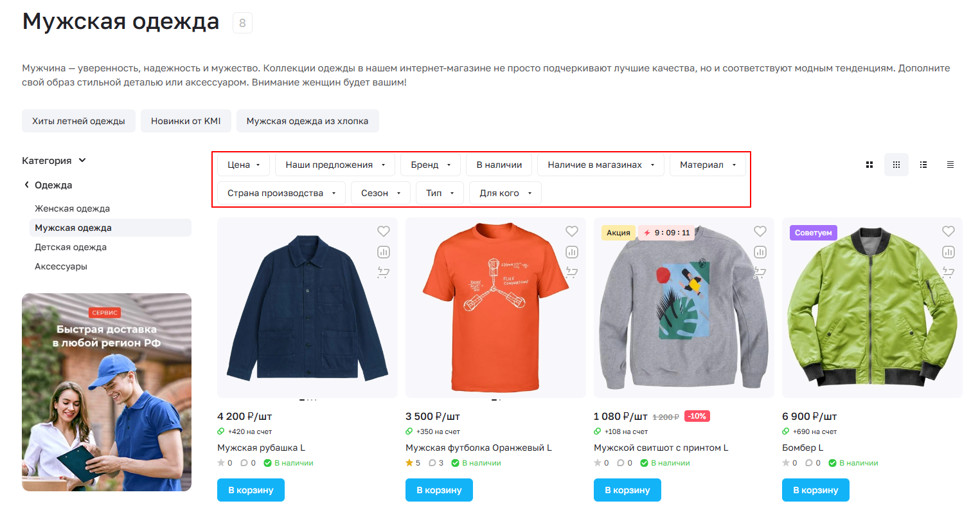Screen dimensions: 980x526
Task: Toggle the "В наличии" filter
Action: tap(499, 165)
